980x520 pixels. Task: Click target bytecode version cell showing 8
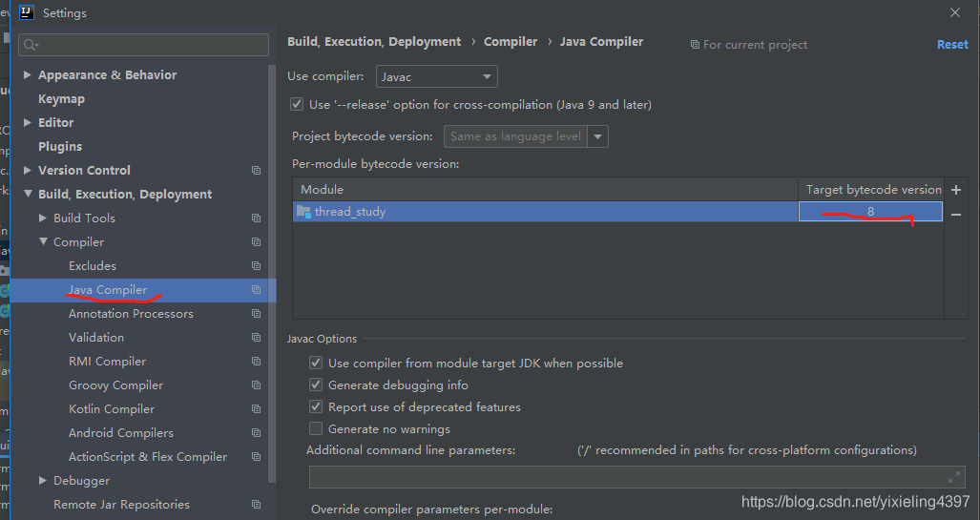tap(870, 211)
